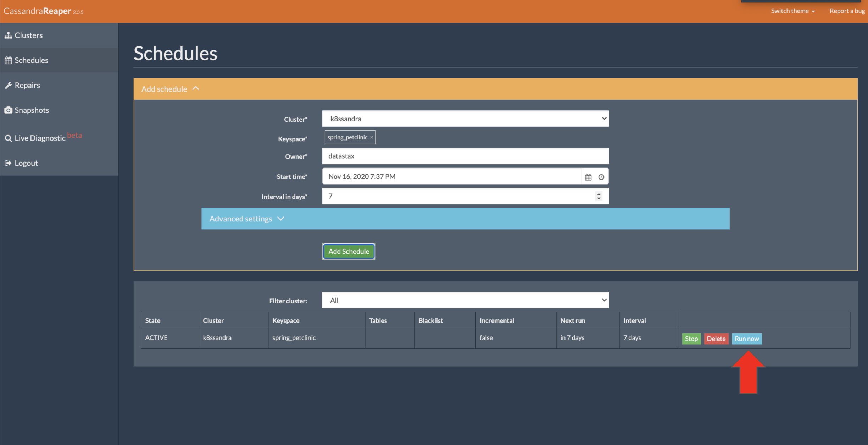
Task: Click the Clusters sitemap icon
Action: tap(8, 35)
